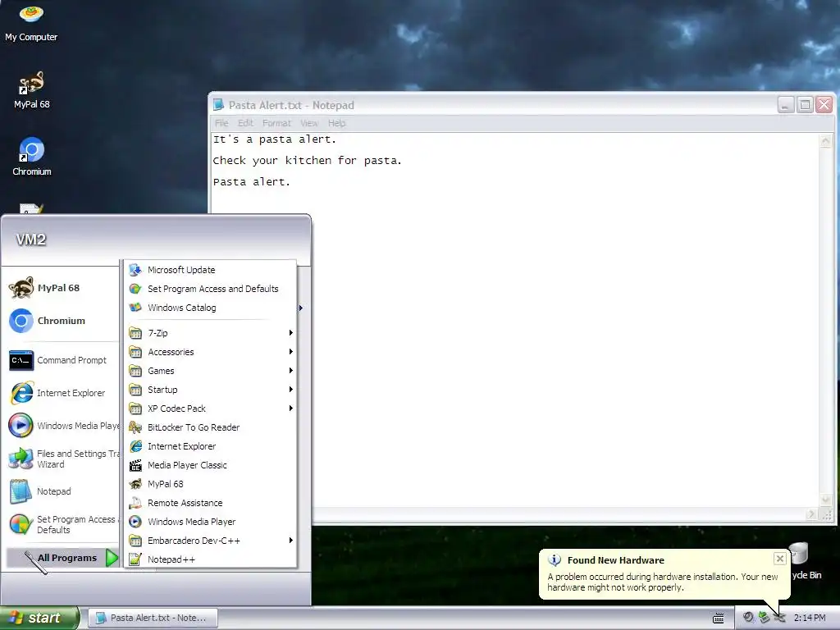Click the line 'Check your kitchen for pasta.'
The image size is (840, 630).
click(x=307, y=161)
